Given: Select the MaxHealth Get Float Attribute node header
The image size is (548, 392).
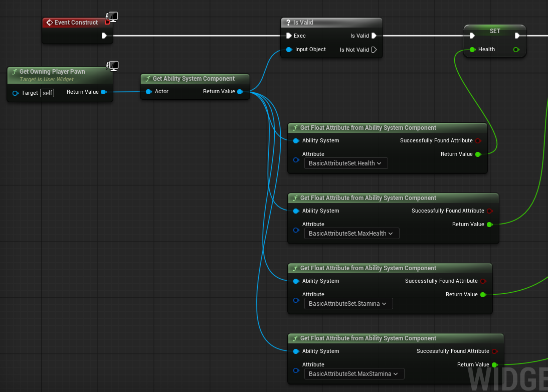Looking at the screenshot, I should (393, 198).
